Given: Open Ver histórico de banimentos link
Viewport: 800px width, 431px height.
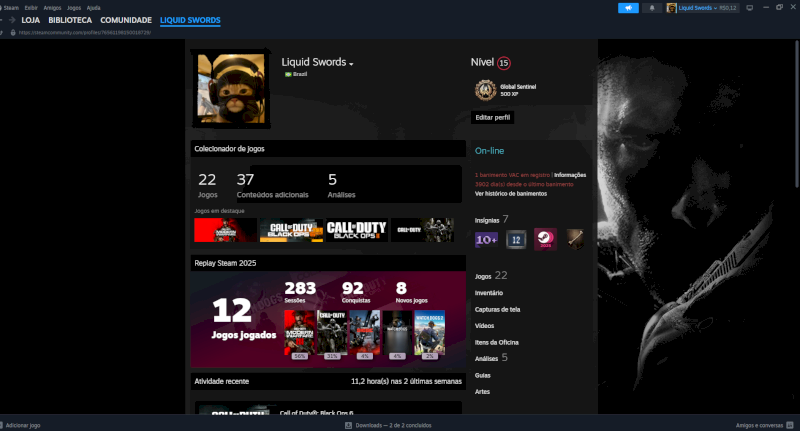Looking at the screenshot, I should click(511, 194).
